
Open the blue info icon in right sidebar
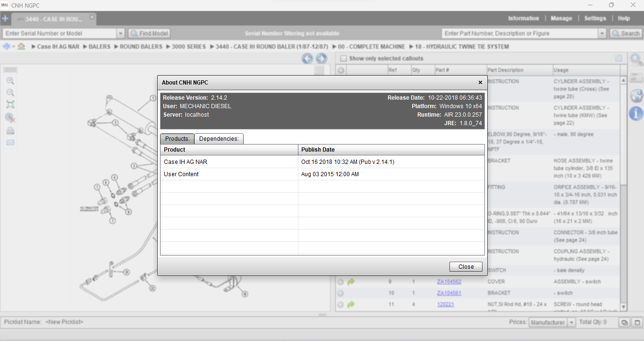pos(636,113)
